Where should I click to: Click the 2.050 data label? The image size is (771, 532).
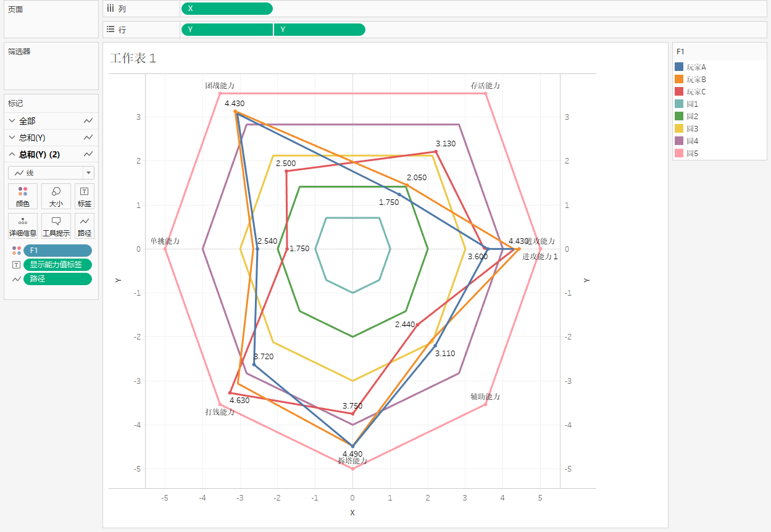coord(417,178)
